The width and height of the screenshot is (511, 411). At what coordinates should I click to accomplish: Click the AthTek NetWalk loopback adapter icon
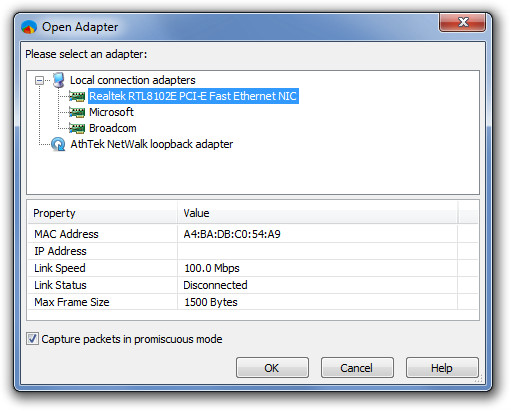58,144
